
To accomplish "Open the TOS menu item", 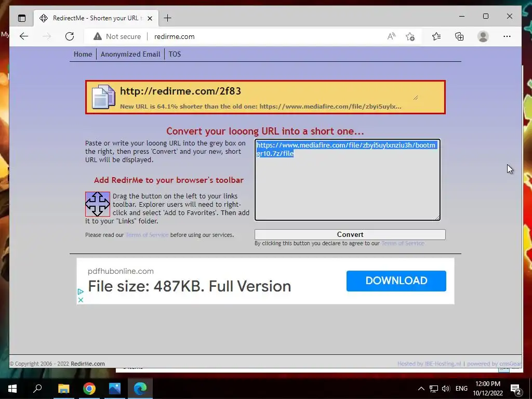I will [x=175, y=54].
